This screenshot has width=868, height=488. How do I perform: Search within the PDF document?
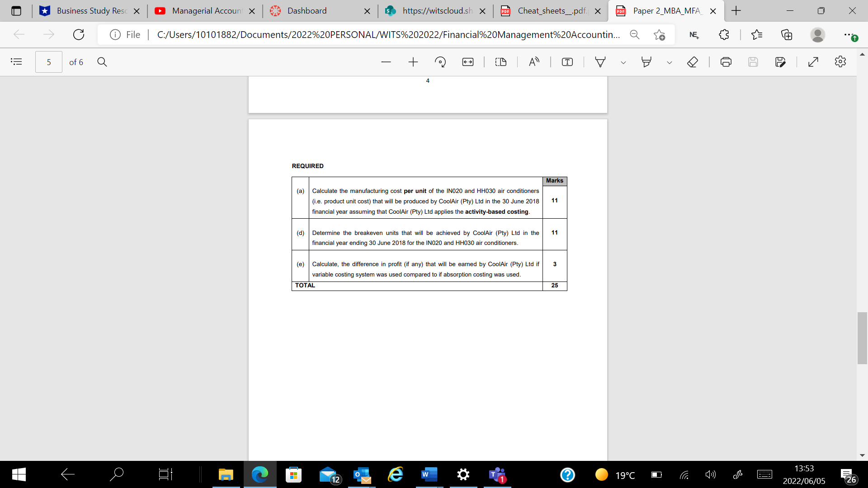pyautogui.click(x=102, y=62)
